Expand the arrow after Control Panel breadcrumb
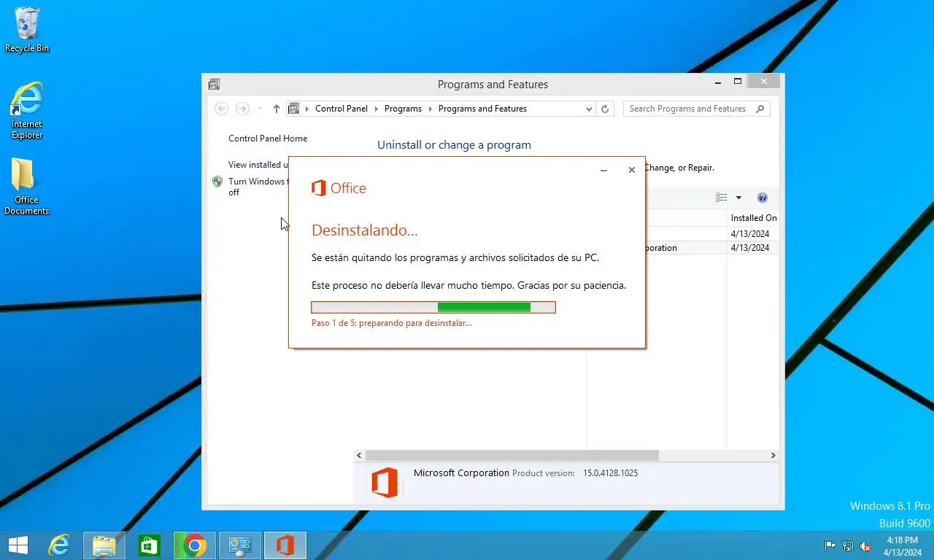This screenshot has height=560, width=934. coord(377,109)
